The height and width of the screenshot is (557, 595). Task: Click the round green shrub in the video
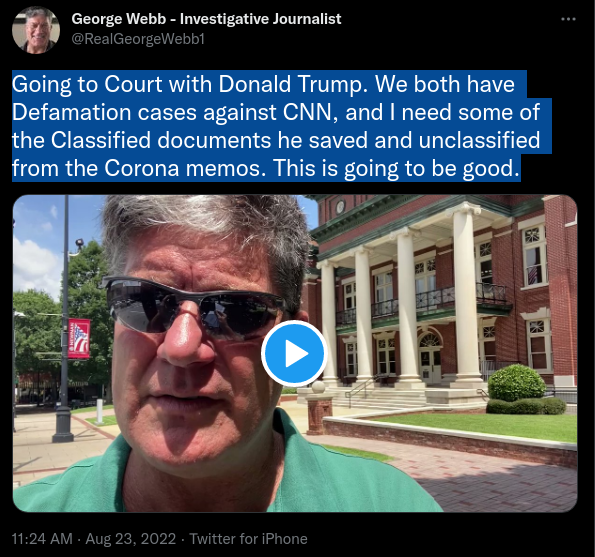(516, 383)
